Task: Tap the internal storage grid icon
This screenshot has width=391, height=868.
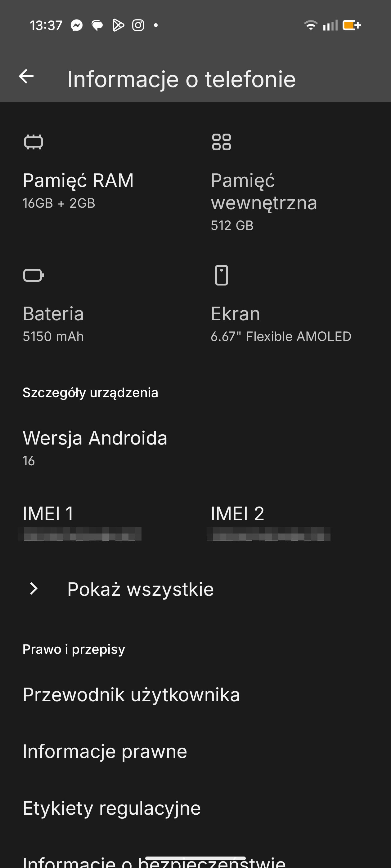Action: [x=221, y=142]
